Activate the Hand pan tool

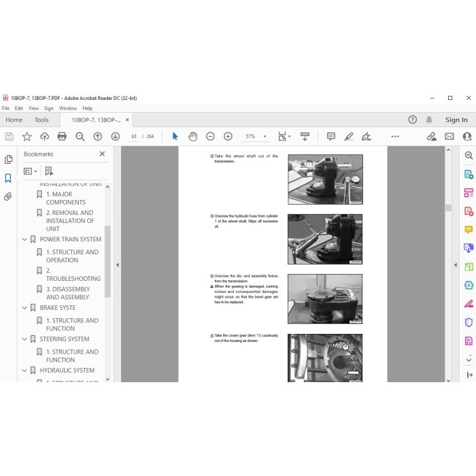point(192,137)
